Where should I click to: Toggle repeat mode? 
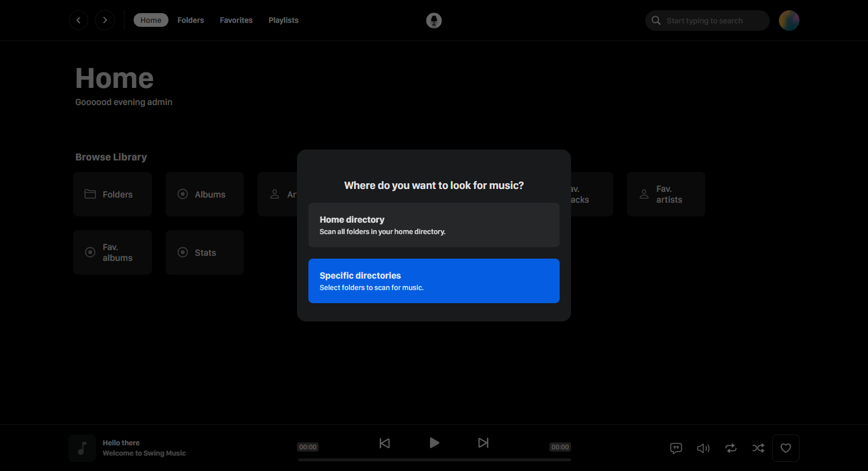(731, 448)
